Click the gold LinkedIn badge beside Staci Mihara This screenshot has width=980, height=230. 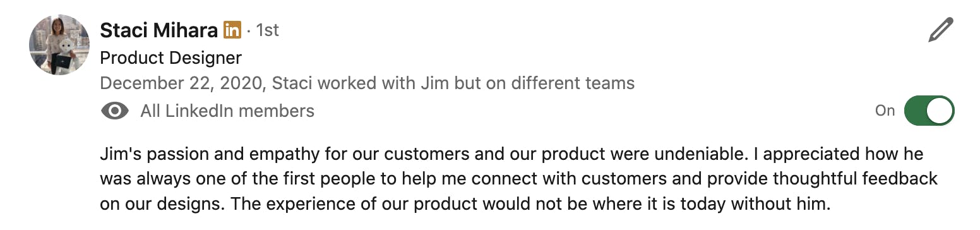(232, 30)
